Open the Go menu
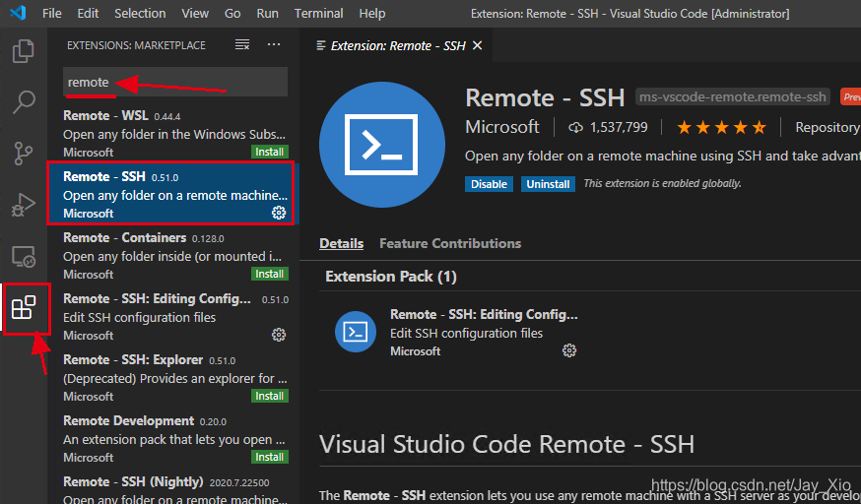Image resolution: width=861 pixels, height=504 pixels. tap(232, 13)
